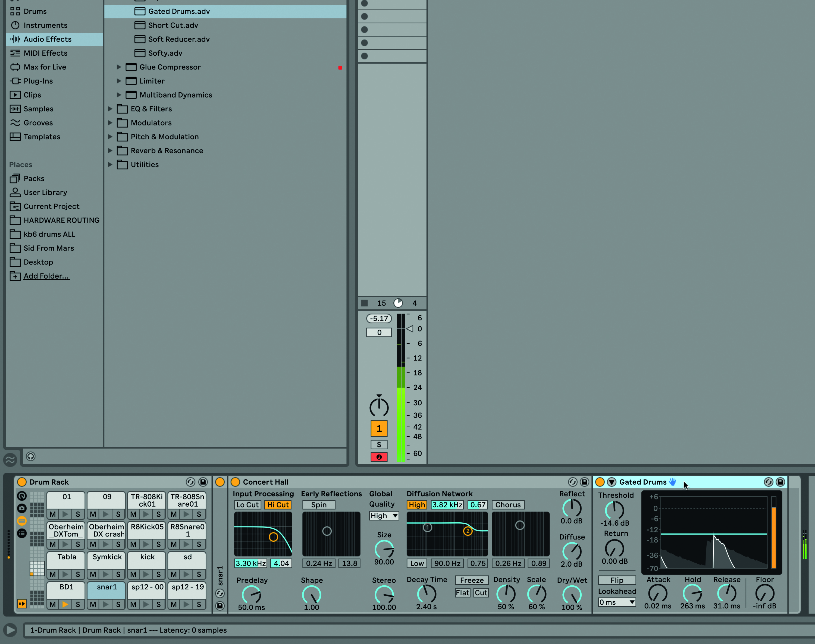This screenshot has height=644, width=815.
Task: Expand the Glue Compressor folder
Action: (118, 67)
